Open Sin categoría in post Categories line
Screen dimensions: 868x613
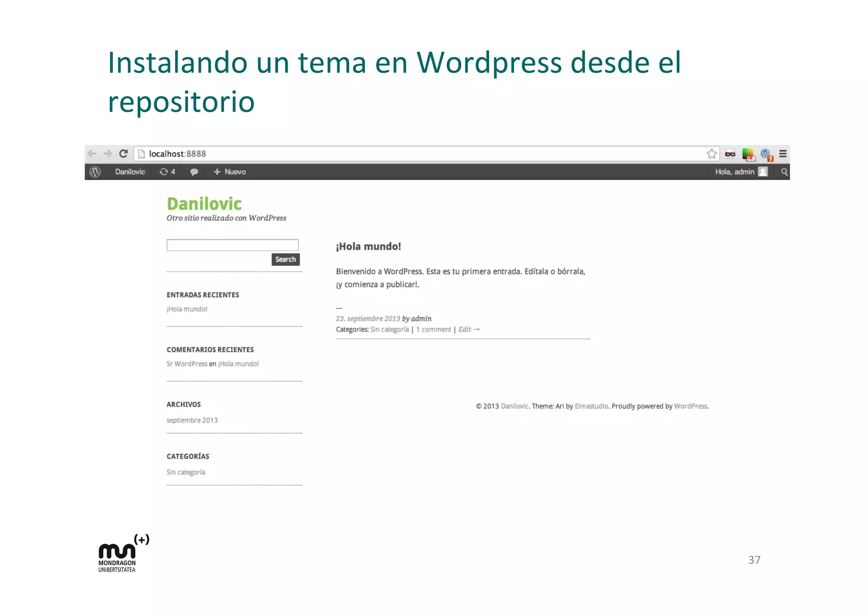389,330
